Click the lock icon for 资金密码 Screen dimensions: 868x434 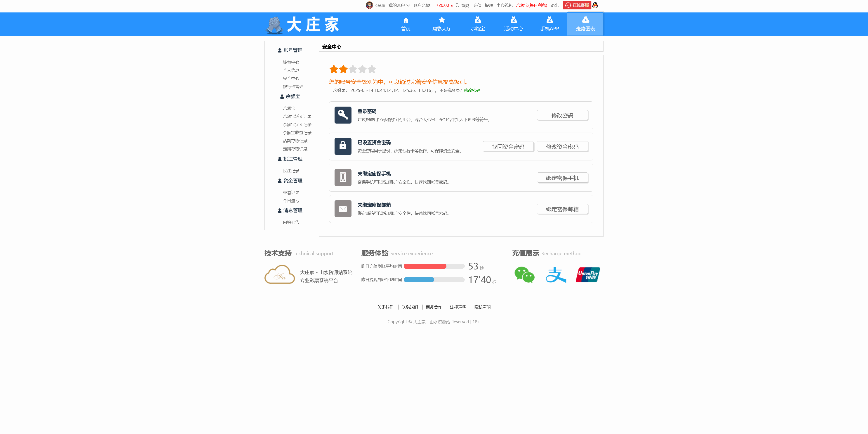[343, 146]
